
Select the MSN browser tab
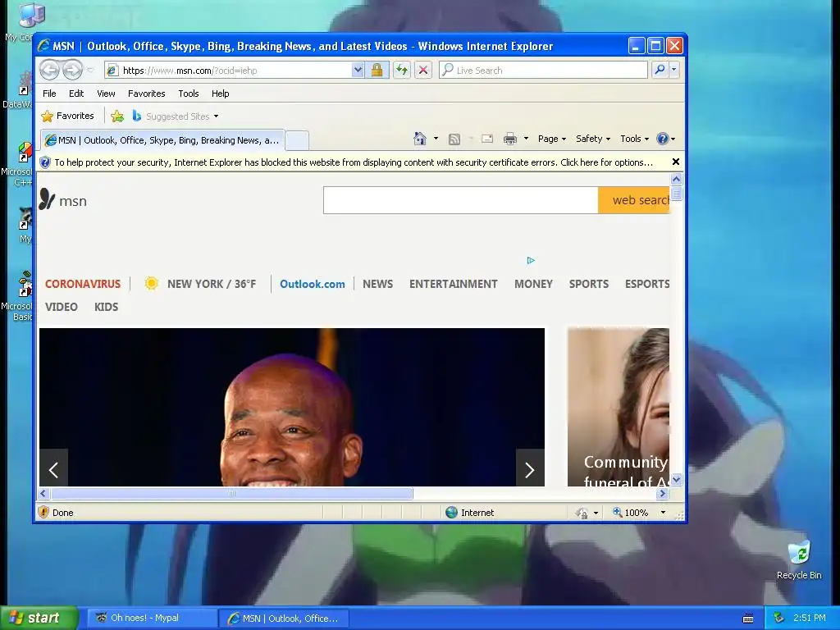point(162,140)
